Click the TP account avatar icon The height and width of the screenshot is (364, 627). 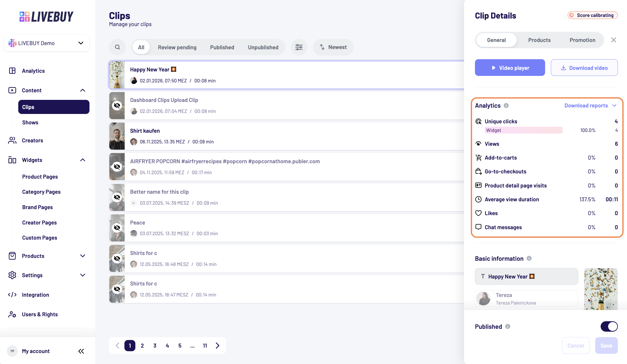(x=12, y=351)
